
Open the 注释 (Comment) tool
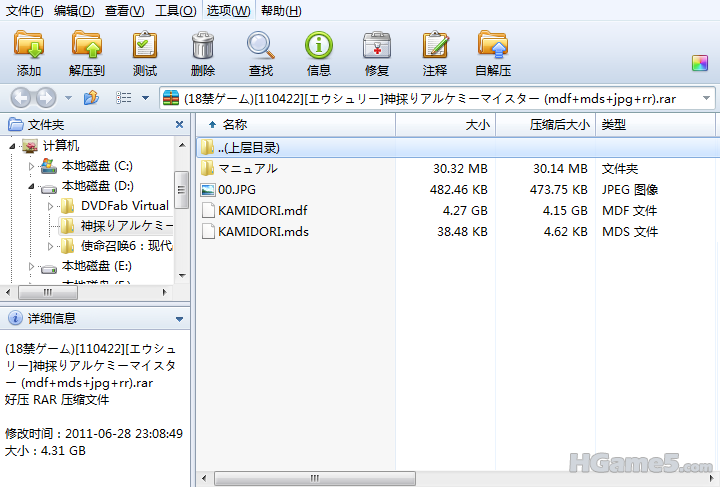point(435,53)
